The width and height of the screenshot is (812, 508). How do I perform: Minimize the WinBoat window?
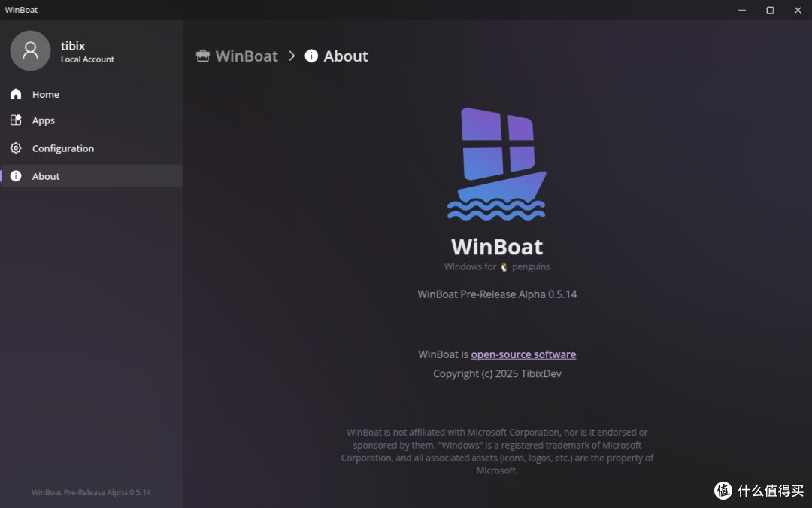click(742, 10)
